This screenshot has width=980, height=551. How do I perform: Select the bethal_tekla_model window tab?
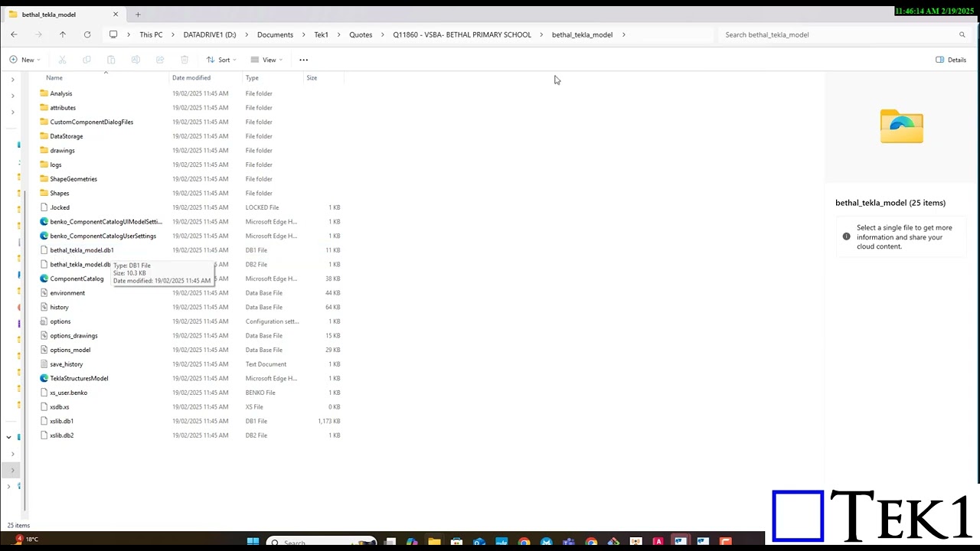point(63,14)
